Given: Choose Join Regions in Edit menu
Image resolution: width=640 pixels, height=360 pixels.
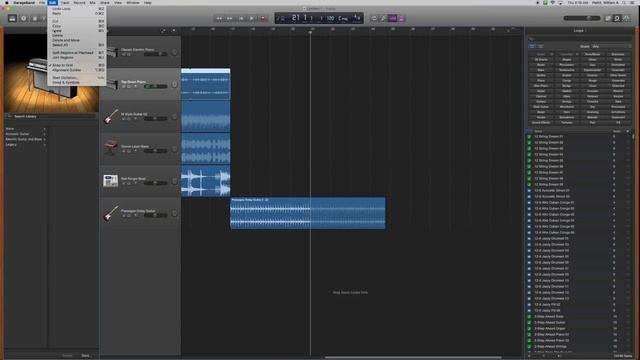Looking at the screenshot, I should (76, 58).
